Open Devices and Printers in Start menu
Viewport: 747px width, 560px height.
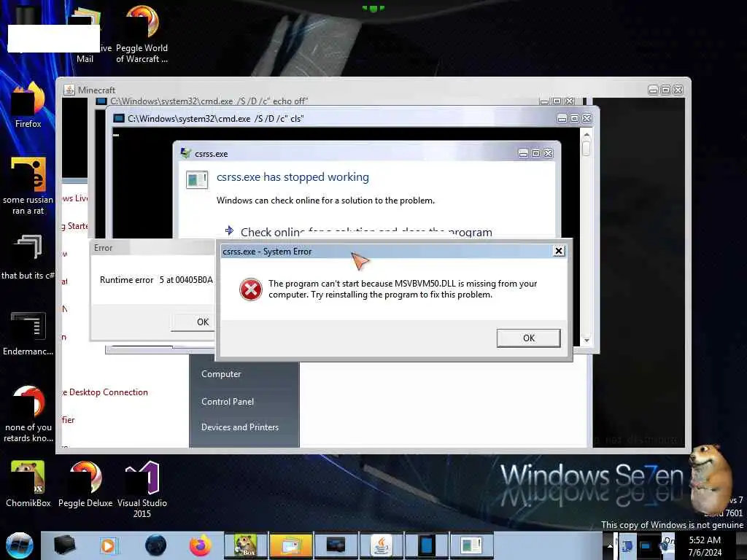tap(239, 427)
